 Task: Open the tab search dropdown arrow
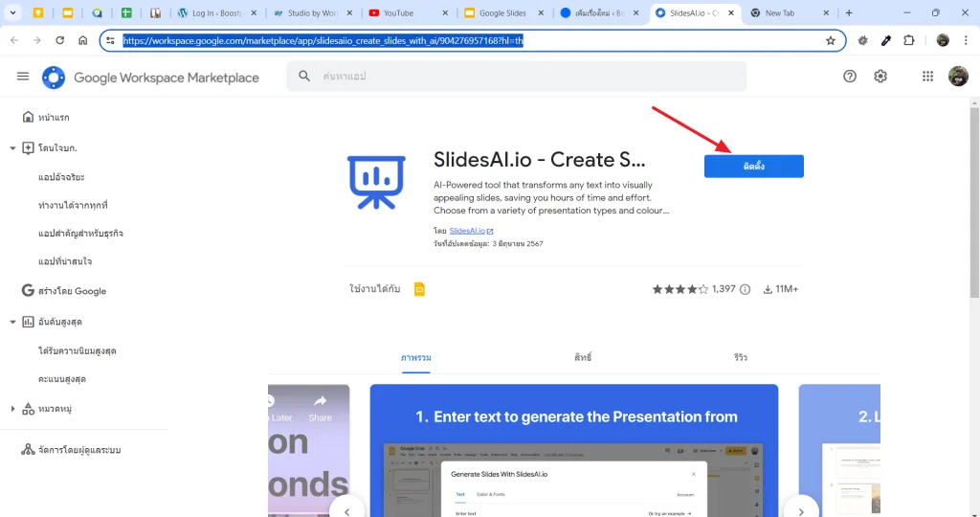tap(12, 12)
